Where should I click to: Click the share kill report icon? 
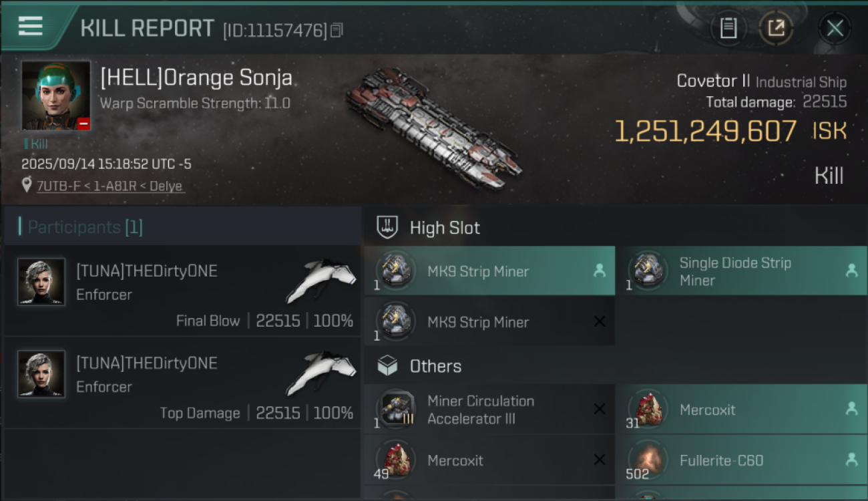coord(776,28)
